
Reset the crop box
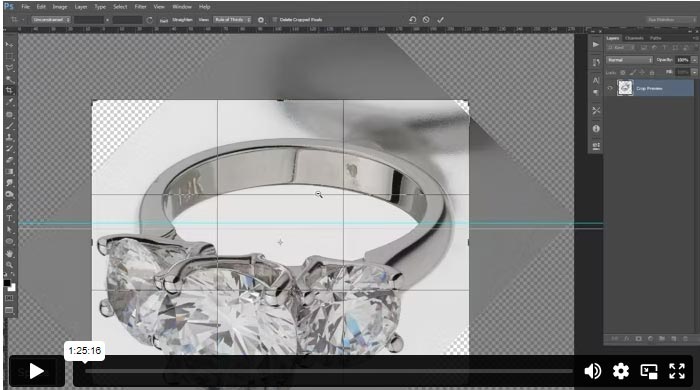pyautogui.click(x=412, y=20)
